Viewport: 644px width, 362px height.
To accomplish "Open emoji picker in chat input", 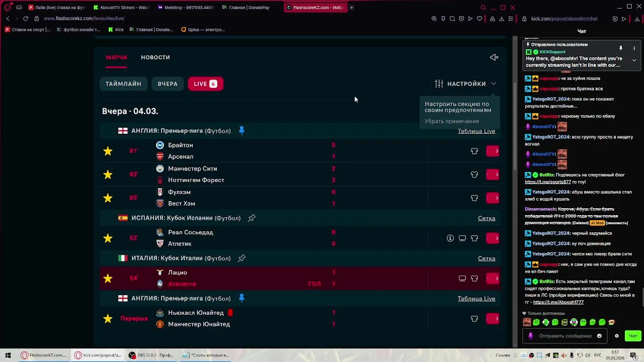I will 599,336.
